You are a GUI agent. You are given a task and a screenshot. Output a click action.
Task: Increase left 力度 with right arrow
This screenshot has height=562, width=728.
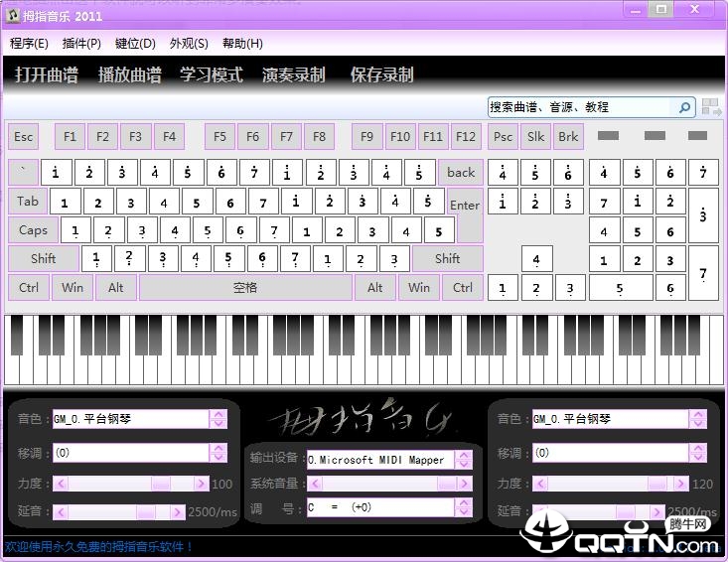click(201, 484)
